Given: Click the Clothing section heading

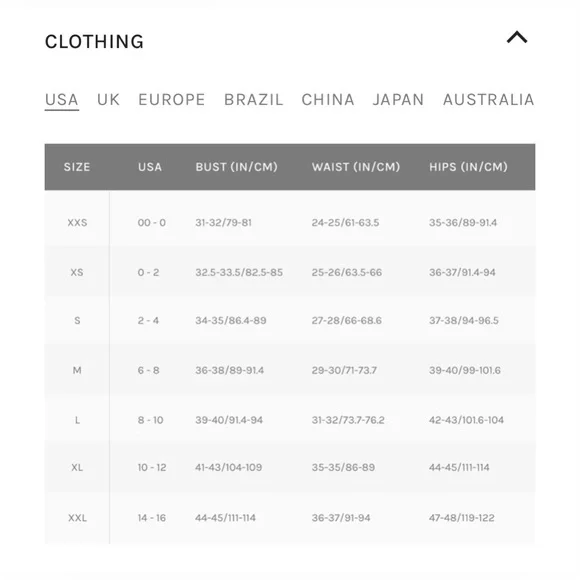Looking at the screenshot, I should (94, 41).
